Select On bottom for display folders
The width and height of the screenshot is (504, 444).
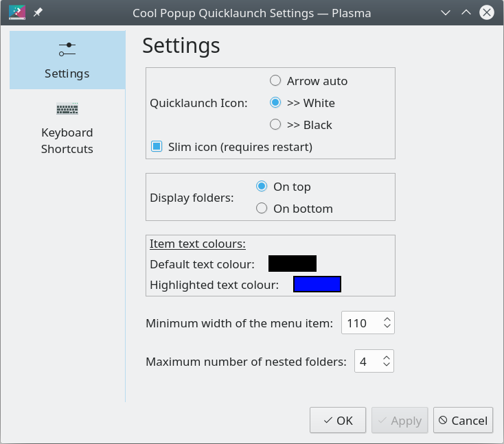(262, 208)
